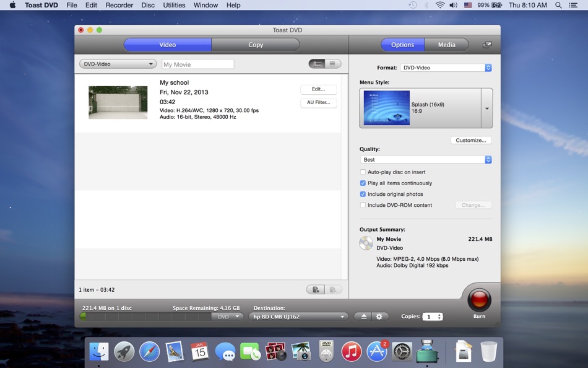Open Destination hp BD CMB UJ162 dropdown
This screenshot has width=588, height=368.
[298, 317]
